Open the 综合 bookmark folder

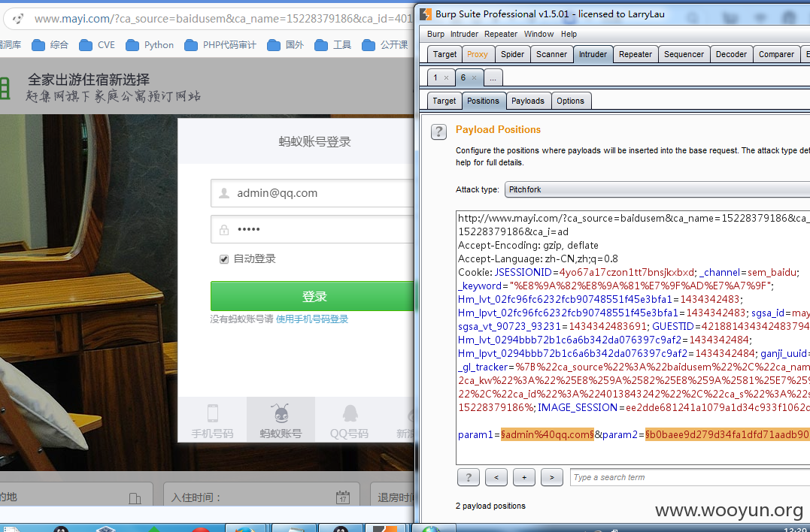point(50,45)
